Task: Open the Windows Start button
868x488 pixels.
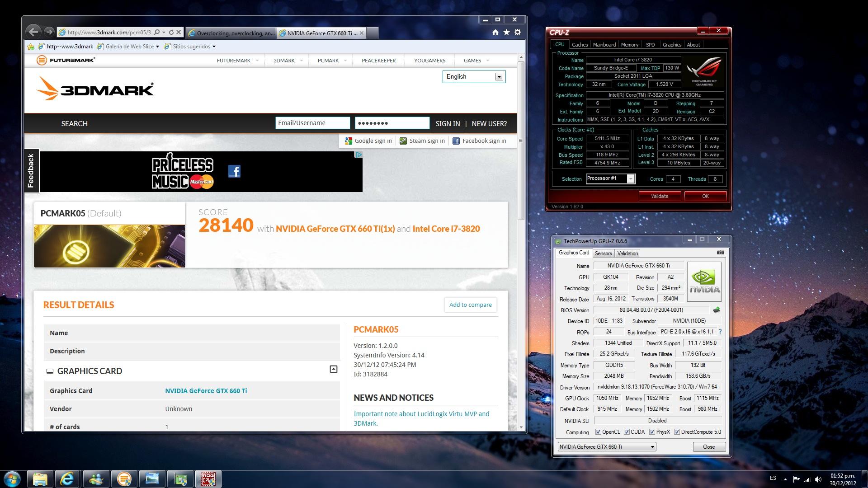Action: tap(12, 479)
